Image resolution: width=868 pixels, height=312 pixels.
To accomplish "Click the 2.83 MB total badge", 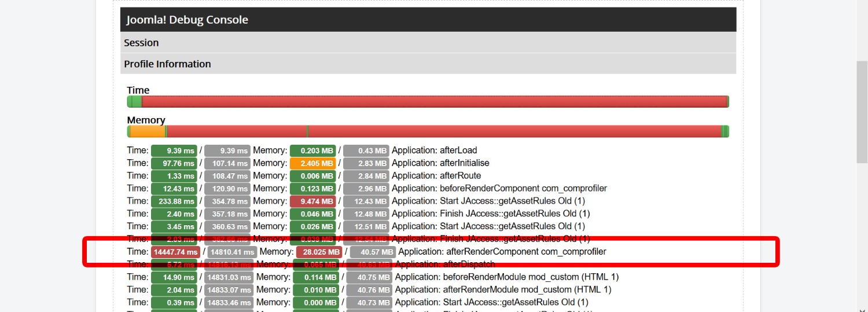I will (x=366, y=163).
